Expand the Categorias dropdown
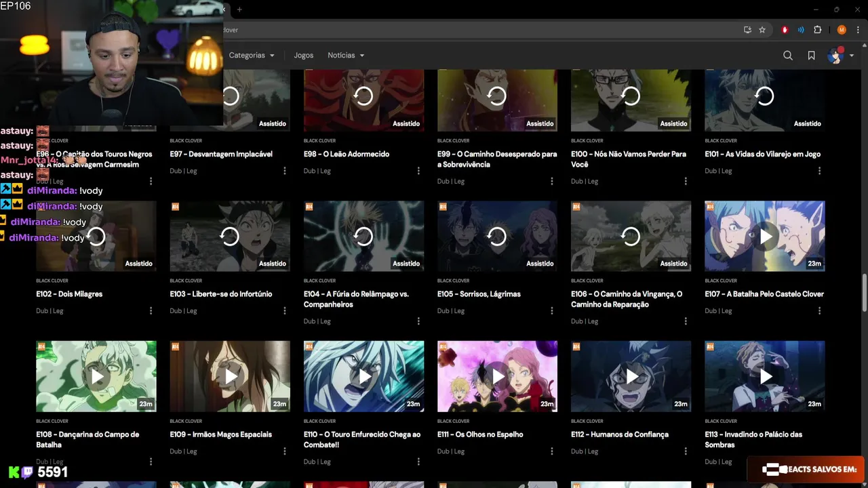Screen dimensions: 868x488 point(252,56)
